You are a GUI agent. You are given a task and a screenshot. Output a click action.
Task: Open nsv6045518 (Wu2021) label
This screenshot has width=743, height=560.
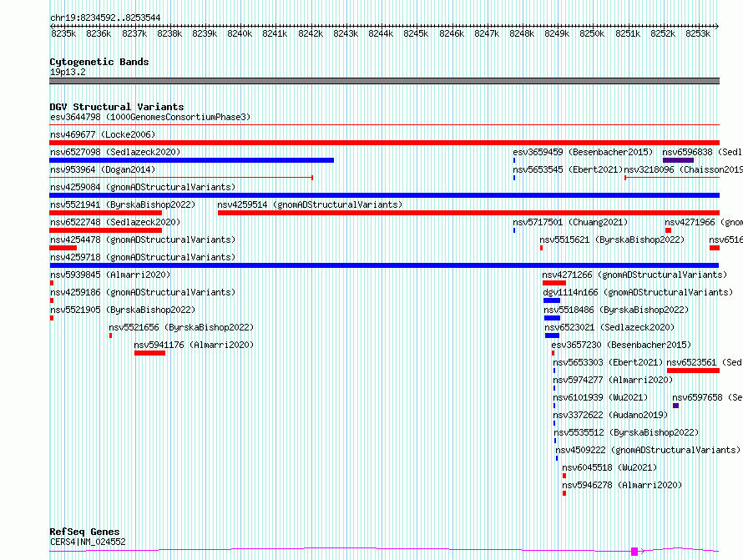tap(609, 467)
